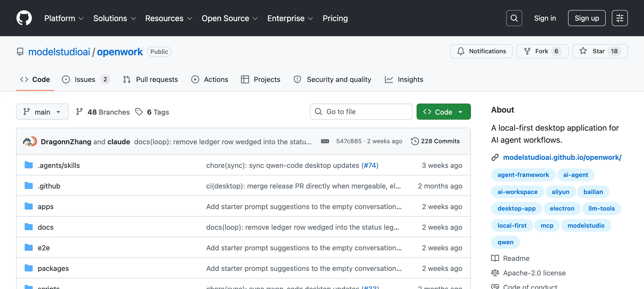The image size is (644, 289).
Task: Click the Go to file field
Action: tap(361, 112)
